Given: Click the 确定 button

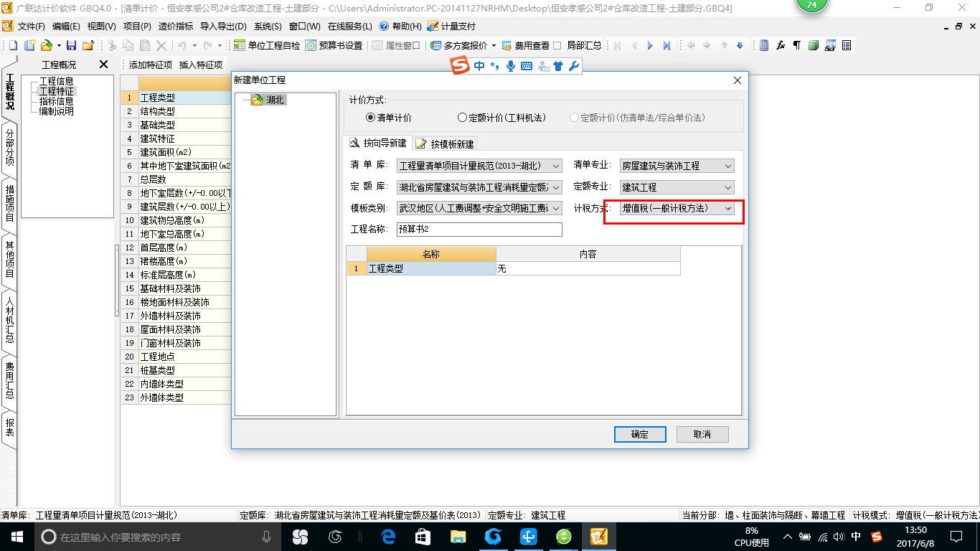Looking at the screenshot, I should 640,434.
